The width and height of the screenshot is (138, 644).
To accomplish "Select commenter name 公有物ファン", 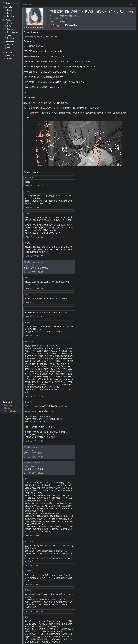I will 30,571.
